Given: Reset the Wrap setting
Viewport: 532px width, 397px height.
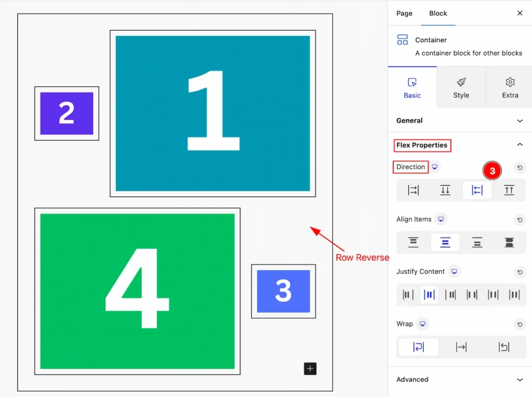Looking at the screenshot, I should pos(520,324).
